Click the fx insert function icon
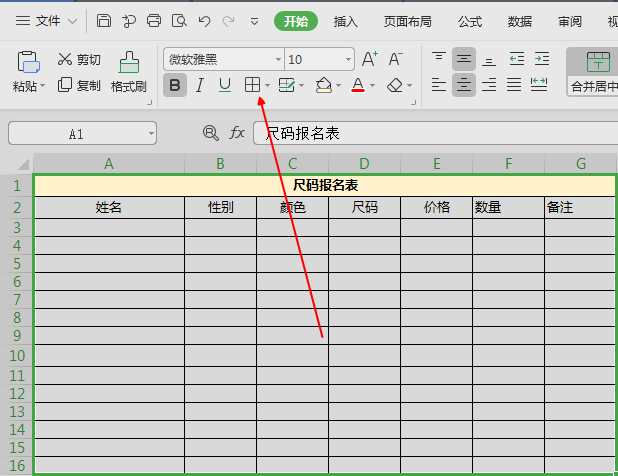The width and height of the screenshot is (618, 476). pyautogui.click(x=237, y=133)
